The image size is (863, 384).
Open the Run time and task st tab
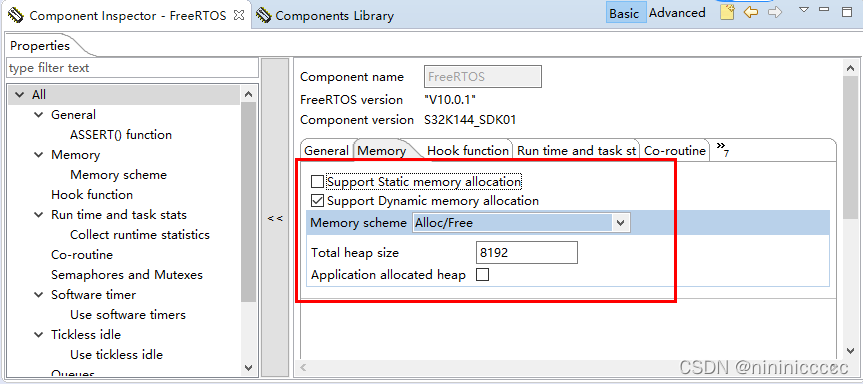(x=576, y=151)
